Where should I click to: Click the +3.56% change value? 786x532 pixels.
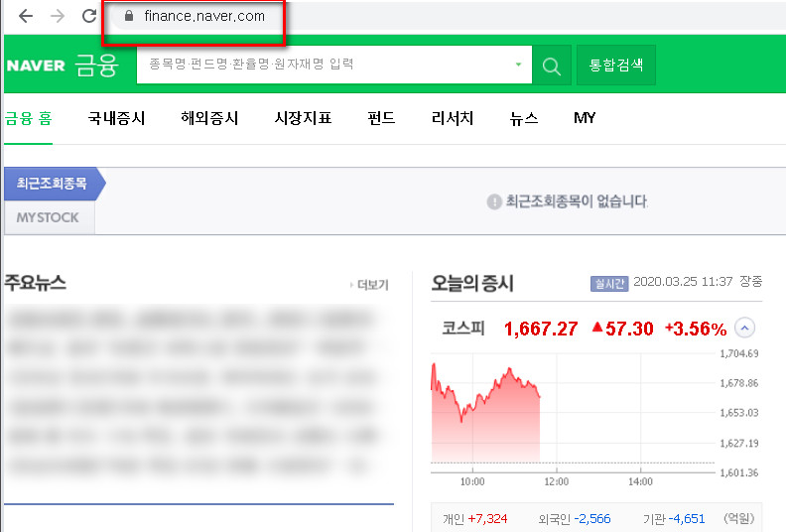pyautogui.click(x=696, y=329)
